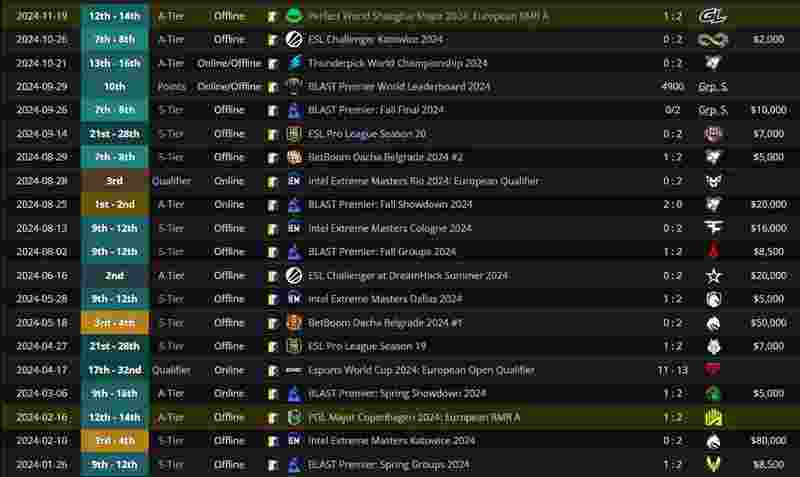
Task: Open Esports World Cup European Open Qualifier link
Action: point(421,370)
